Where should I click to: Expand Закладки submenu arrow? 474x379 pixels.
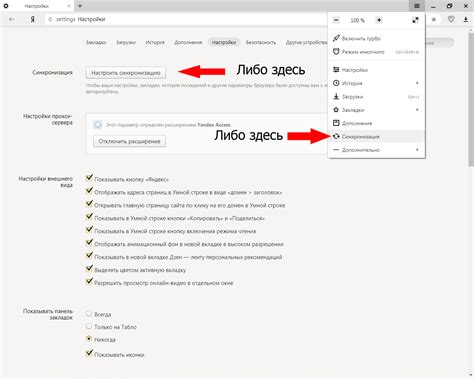click(x=417, y=110)
